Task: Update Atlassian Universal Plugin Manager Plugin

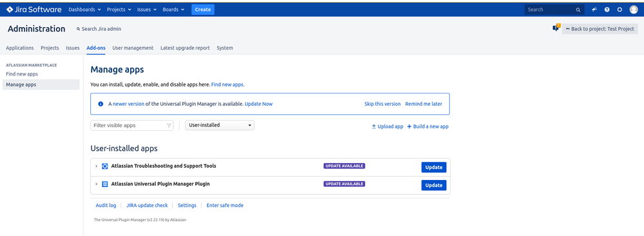Action: pos(434,186)
